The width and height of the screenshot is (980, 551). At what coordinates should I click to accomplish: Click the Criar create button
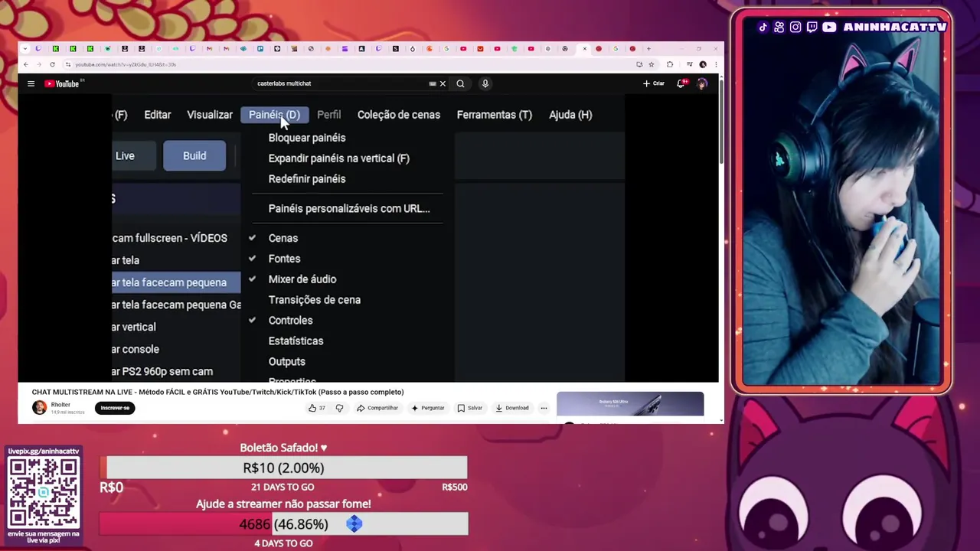tap(653, 83)
